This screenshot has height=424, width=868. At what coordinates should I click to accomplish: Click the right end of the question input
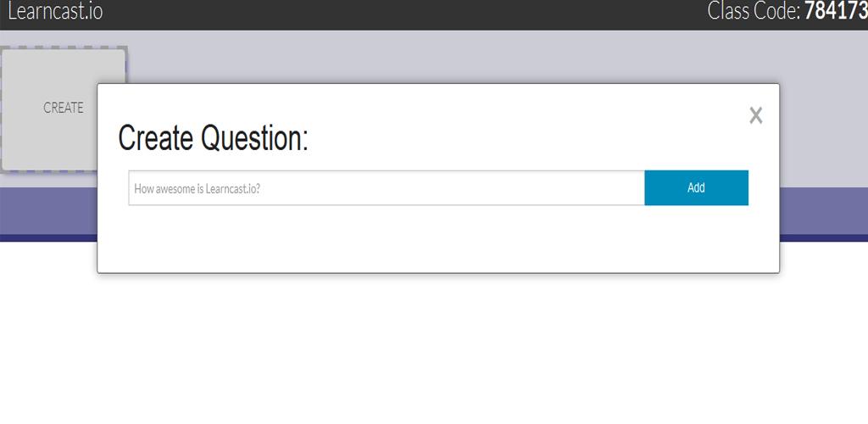627,188
